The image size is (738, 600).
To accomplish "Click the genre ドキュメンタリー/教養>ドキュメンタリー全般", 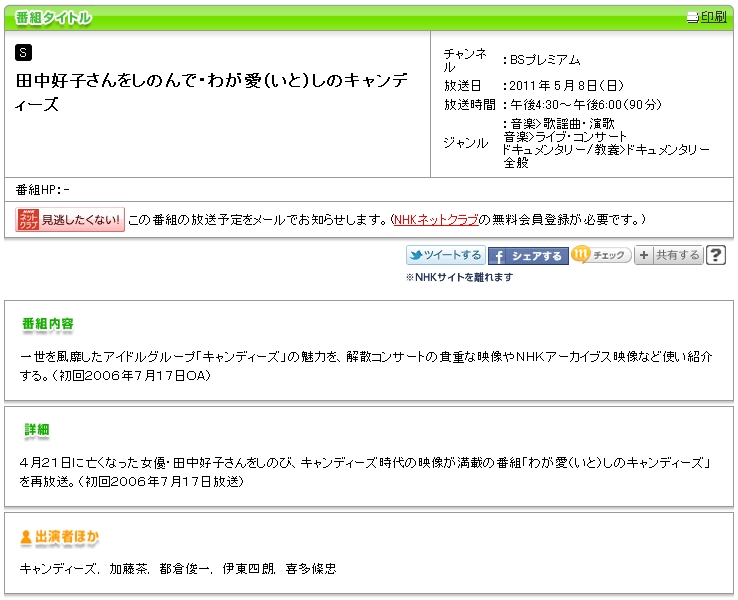I will coord(606,156).
